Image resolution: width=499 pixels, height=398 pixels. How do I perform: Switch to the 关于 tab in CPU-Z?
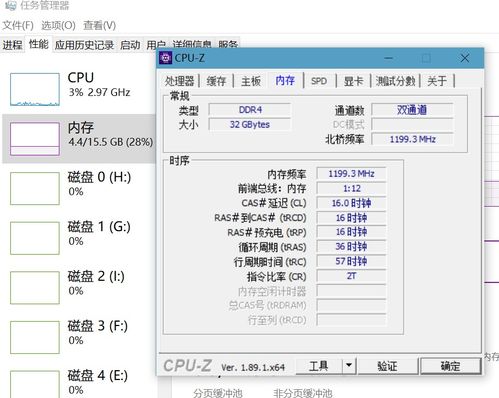(437, 81)
